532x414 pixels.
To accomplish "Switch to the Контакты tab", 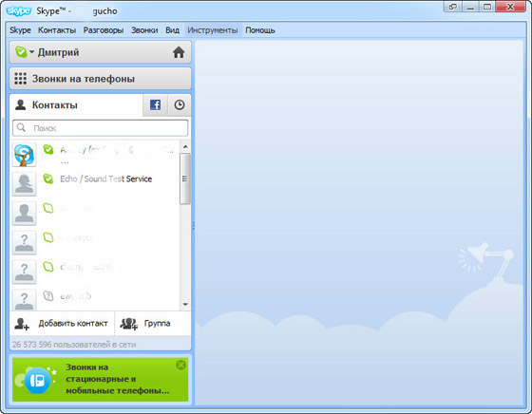I will pyautogui.click(x=76, y=105).
